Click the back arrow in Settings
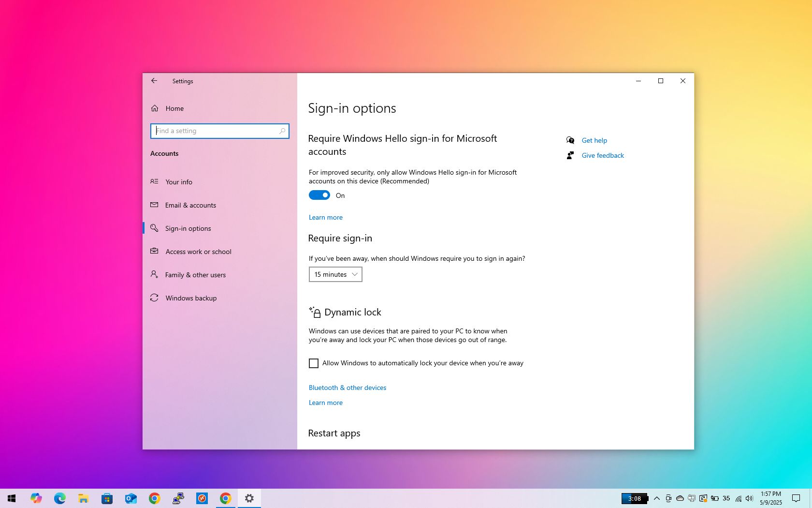The height and width of the screenshot is (508, 812). [154, 81]
